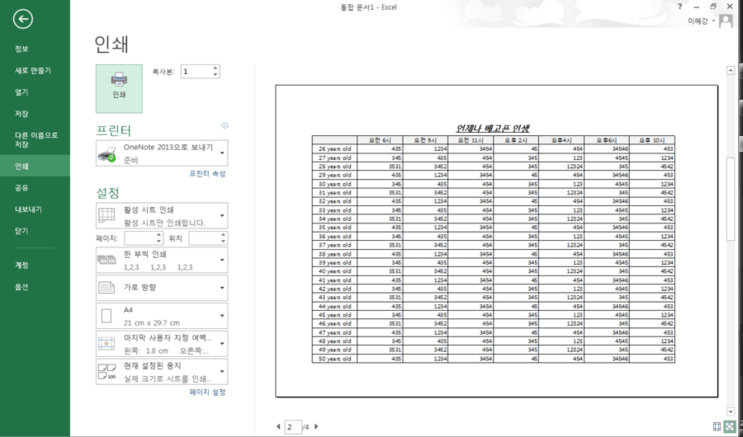Click the large printer 인쇄 button
The image size is (743, 437).
click(x=119, y=89)
